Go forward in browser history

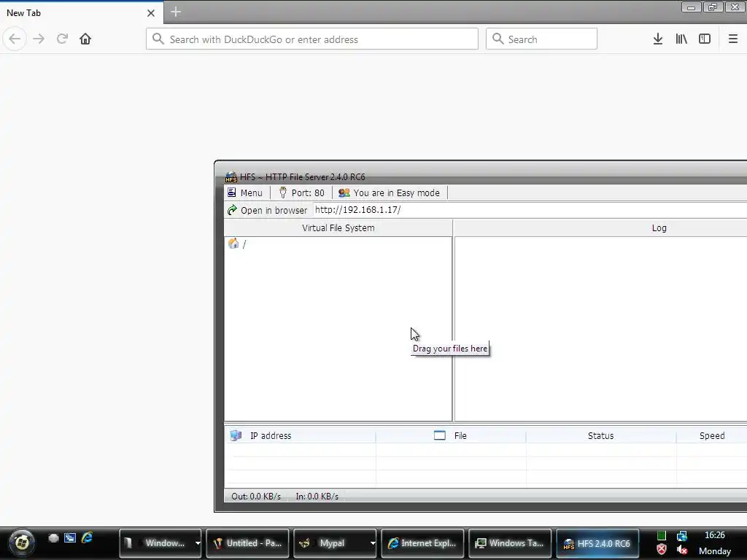coord(39,39)
